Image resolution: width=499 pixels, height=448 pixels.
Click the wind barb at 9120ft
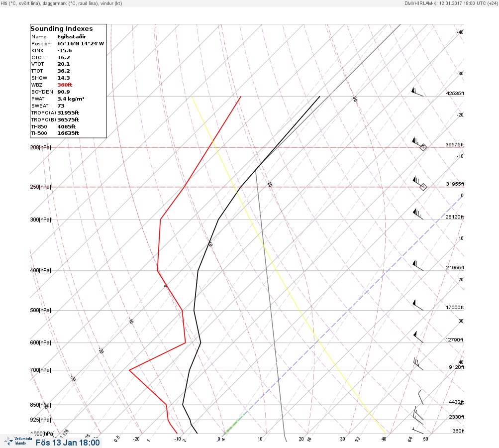click(x=418, y=364)
